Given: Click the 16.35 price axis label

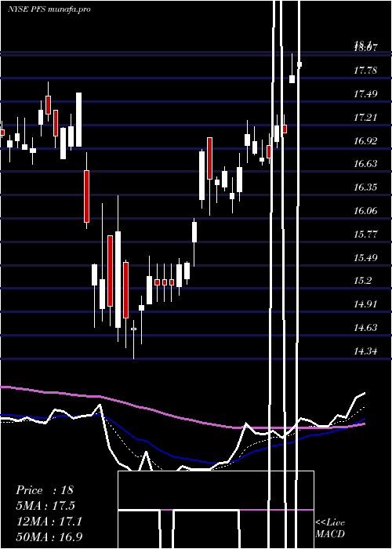Looking at the screenshot, I should point(365,187).
